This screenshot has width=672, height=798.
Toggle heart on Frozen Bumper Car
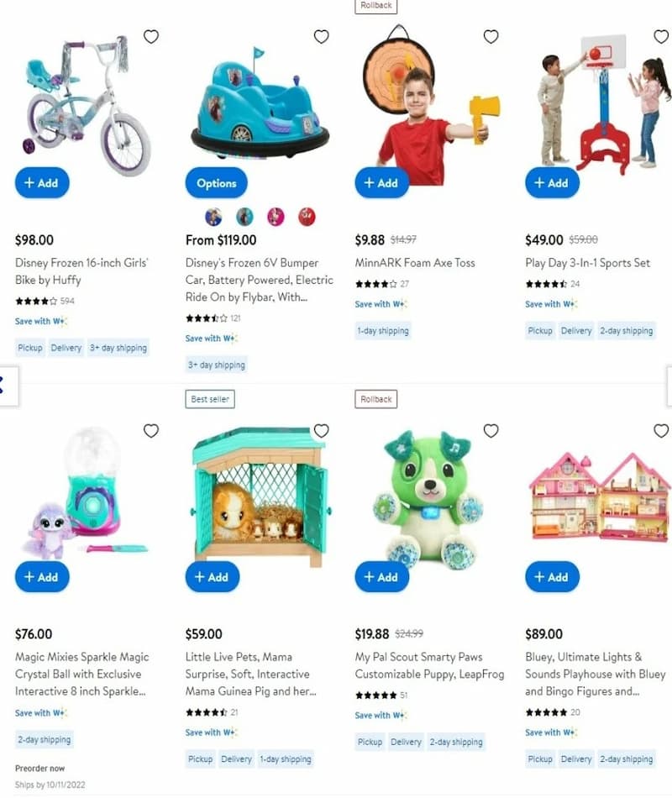point(321,37)
